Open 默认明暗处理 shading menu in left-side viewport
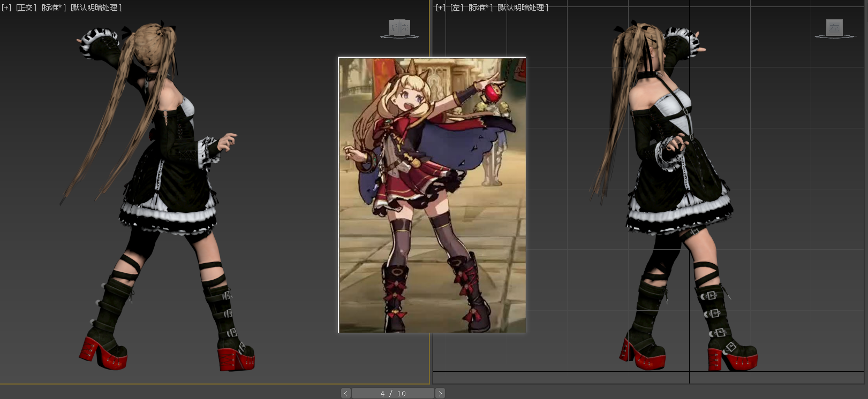The height and width of the screenshot is (399, 868). 96,7
